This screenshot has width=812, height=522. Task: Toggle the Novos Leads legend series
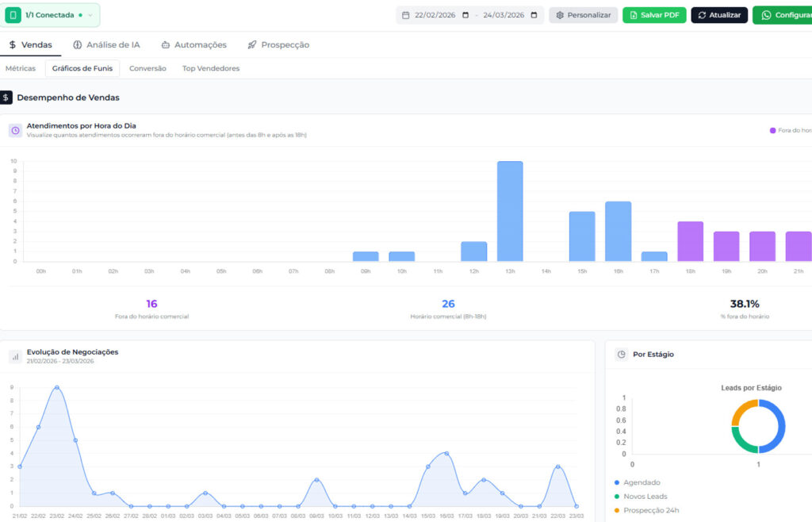[645, 497]
